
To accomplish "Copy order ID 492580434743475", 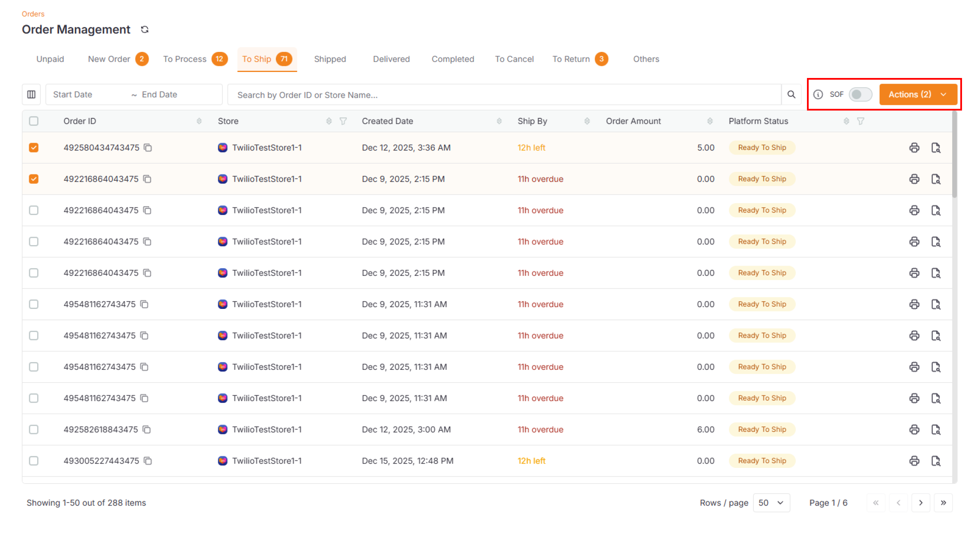I will pos(148,148).
